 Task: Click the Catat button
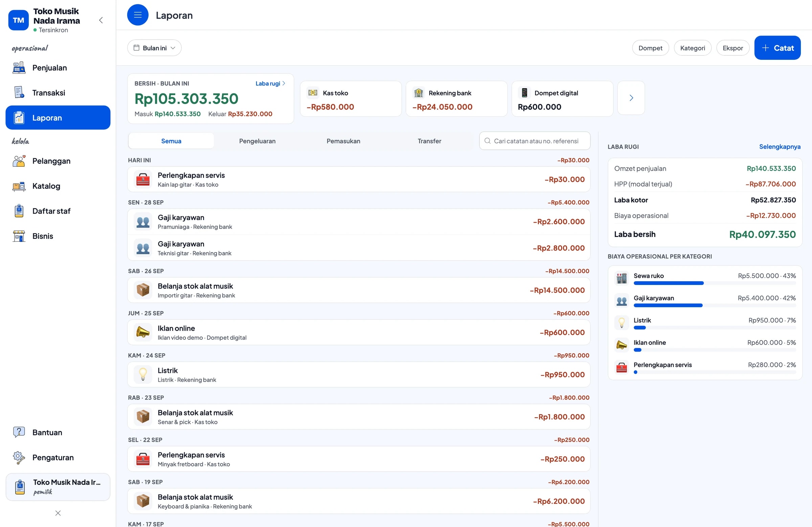click(777, 48)
